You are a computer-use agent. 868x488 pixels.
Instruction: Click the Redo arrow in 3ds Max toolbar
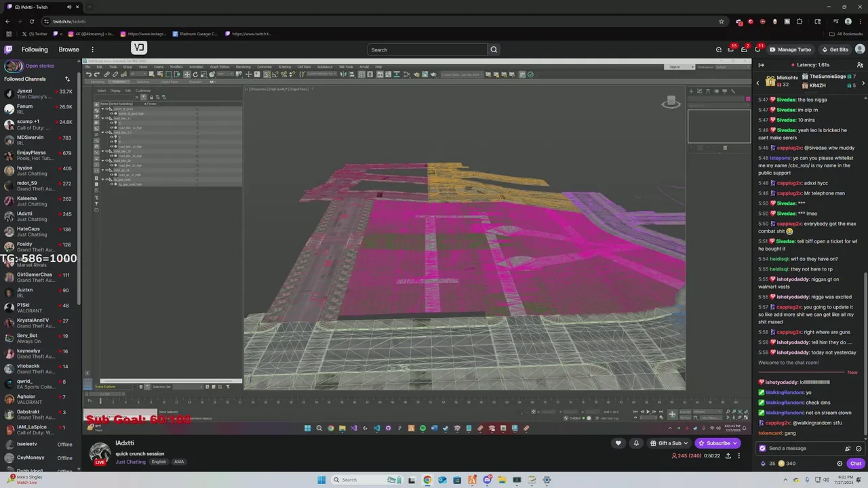click(97, 75)
